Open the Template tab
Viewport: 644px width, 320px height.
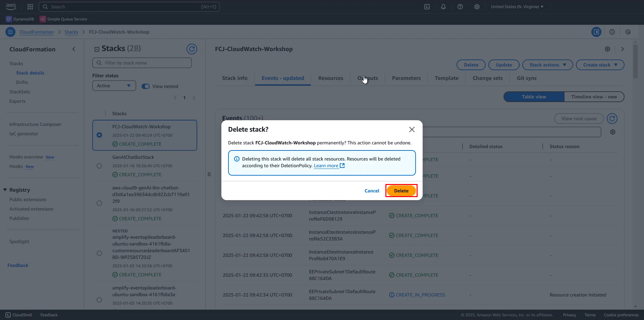[x=446, y=78]
